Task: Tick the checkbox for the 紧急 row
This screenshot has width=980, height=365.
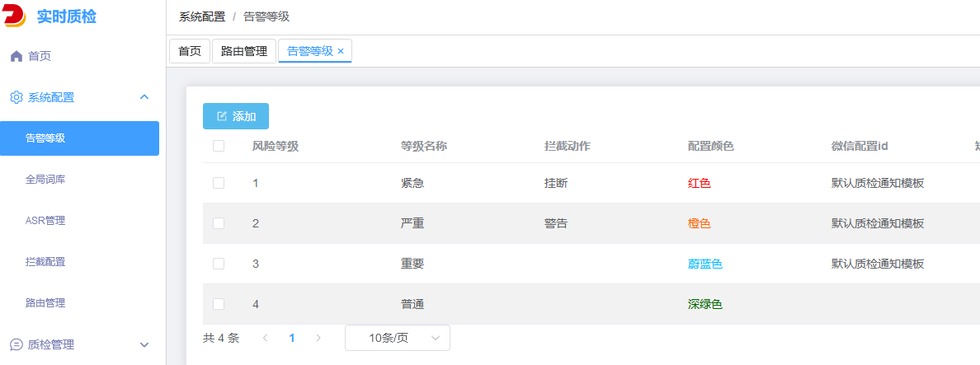Action: point(219,183)
